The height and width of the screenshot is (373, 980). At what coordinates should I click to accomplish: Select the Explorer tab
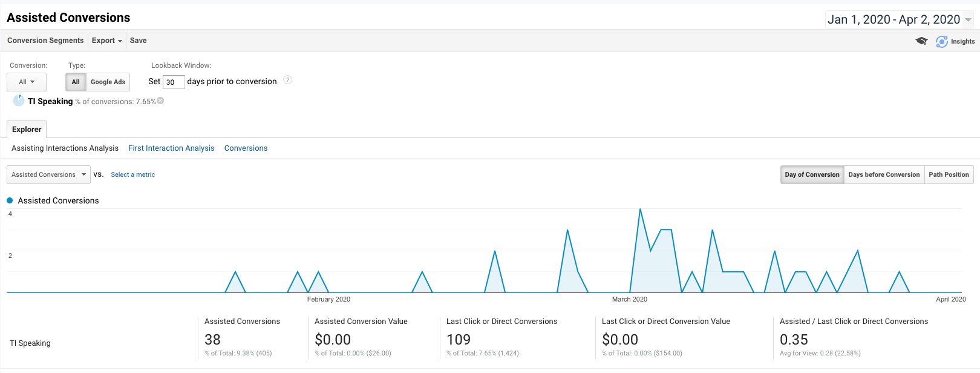point(27,129)
